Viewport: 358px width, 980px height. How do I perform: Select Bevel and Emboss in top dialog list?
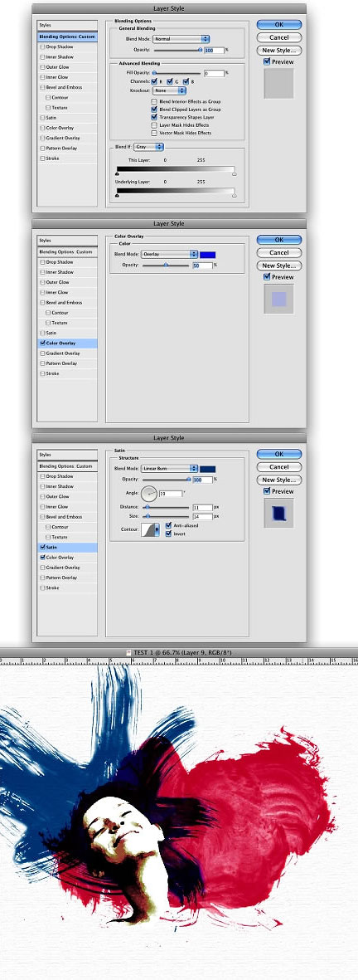pos(67,87)
